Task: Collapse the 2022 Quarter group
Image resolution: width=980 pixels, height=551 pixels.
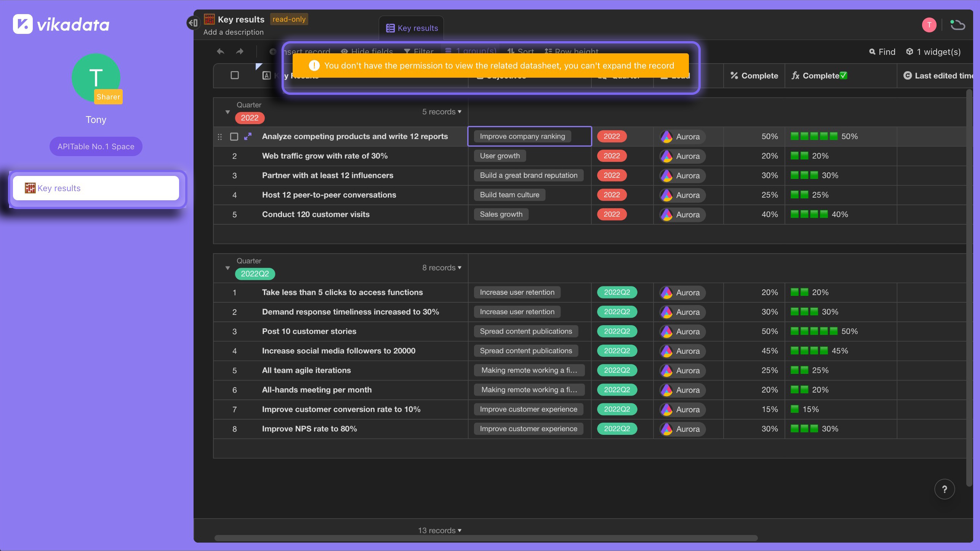Action: [x=227, y=112]
